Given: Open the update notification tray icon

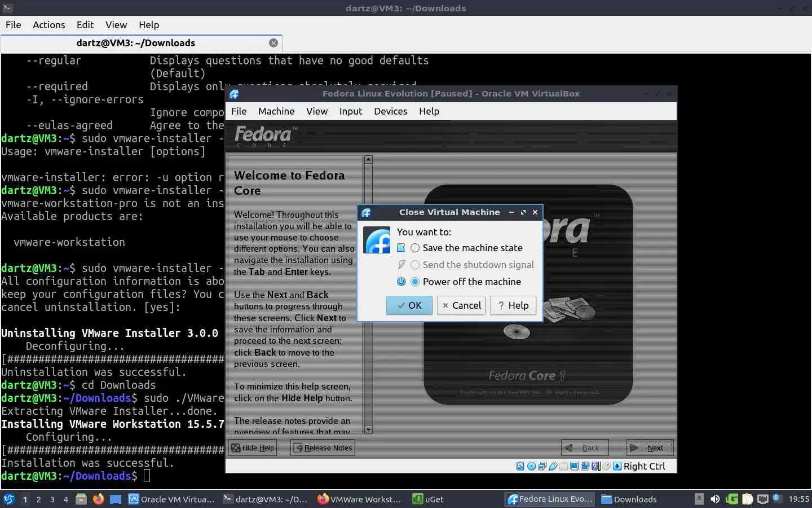Looking at the screenshot, I should (777, 498).
